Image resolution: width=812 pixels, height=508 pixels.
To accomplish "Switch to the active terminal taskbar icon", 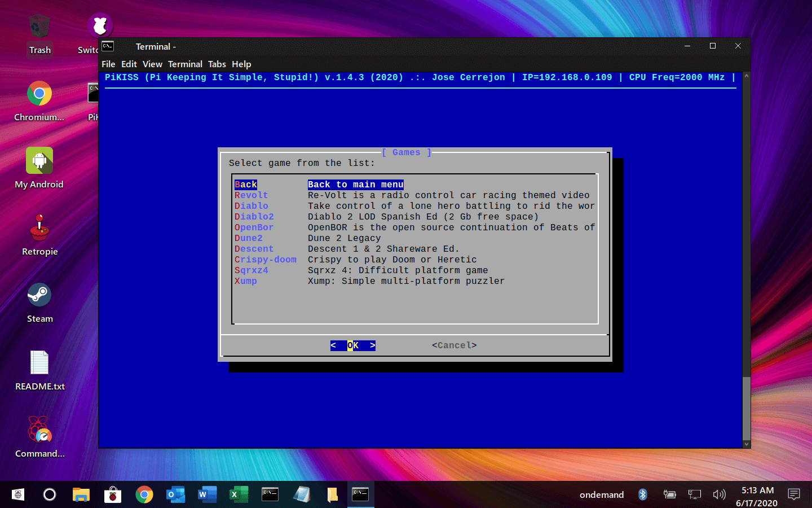I will 360,494.
